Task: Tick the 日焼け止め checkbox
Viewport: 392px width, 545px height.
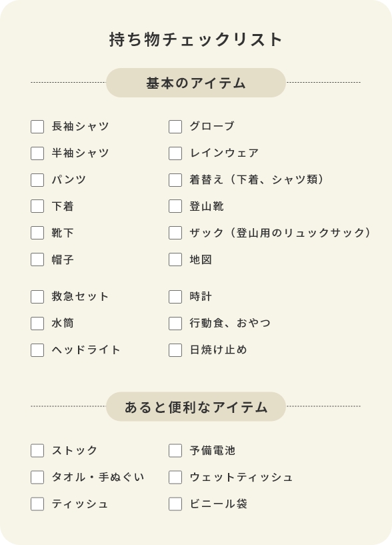Action: click(175, 350)
